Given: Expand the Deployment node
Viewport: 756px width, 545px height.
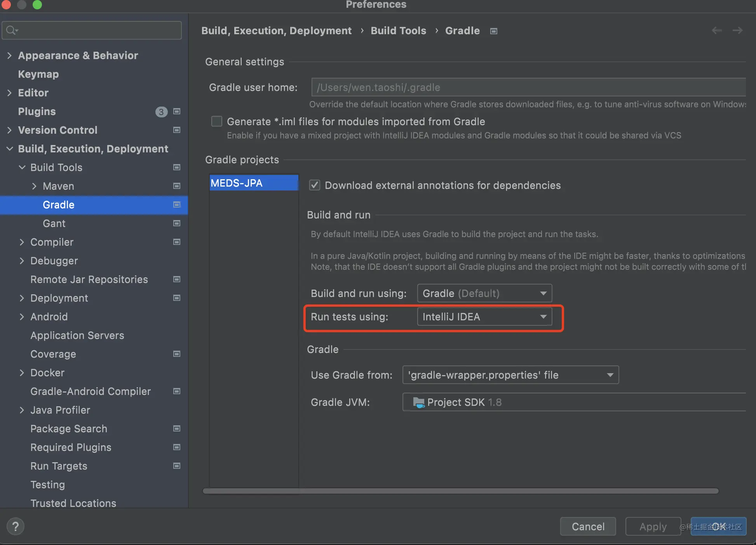Looking at the screenshot, I should (x=22, y=298).
